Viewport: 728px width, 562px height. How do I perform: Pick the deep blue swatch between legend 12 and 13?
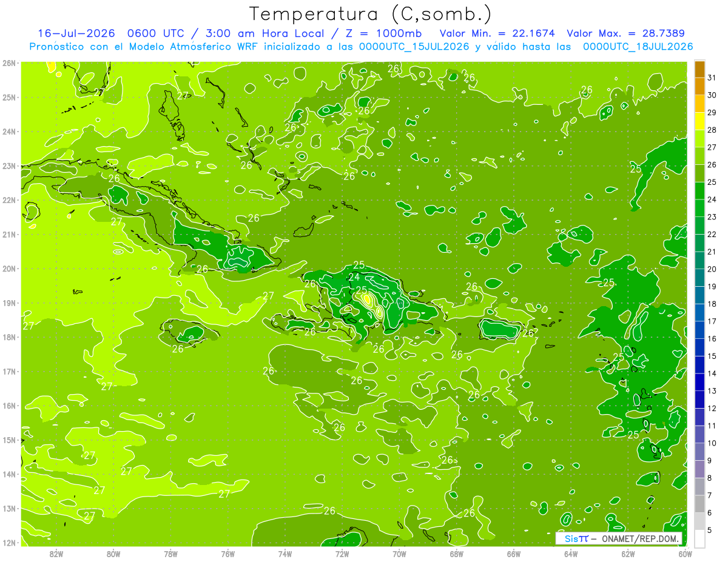699,400
